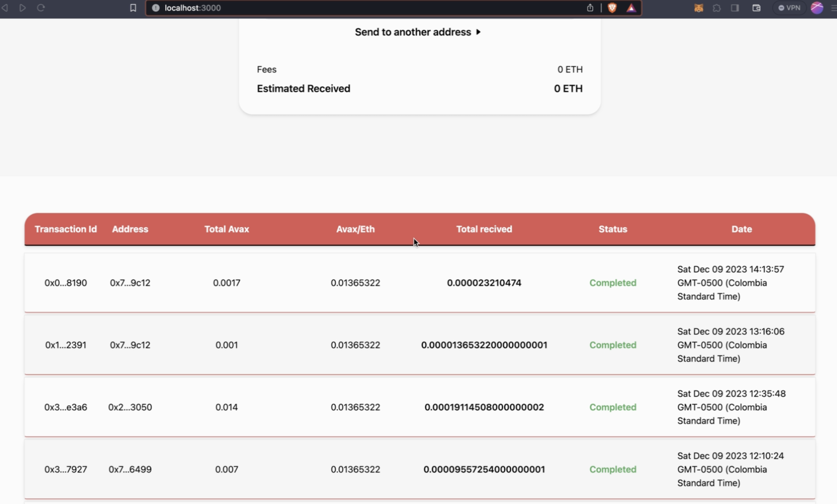Viewport: 837px width, 504px height.
Task: Open the MetaMask fox extension
Action: 698,8
